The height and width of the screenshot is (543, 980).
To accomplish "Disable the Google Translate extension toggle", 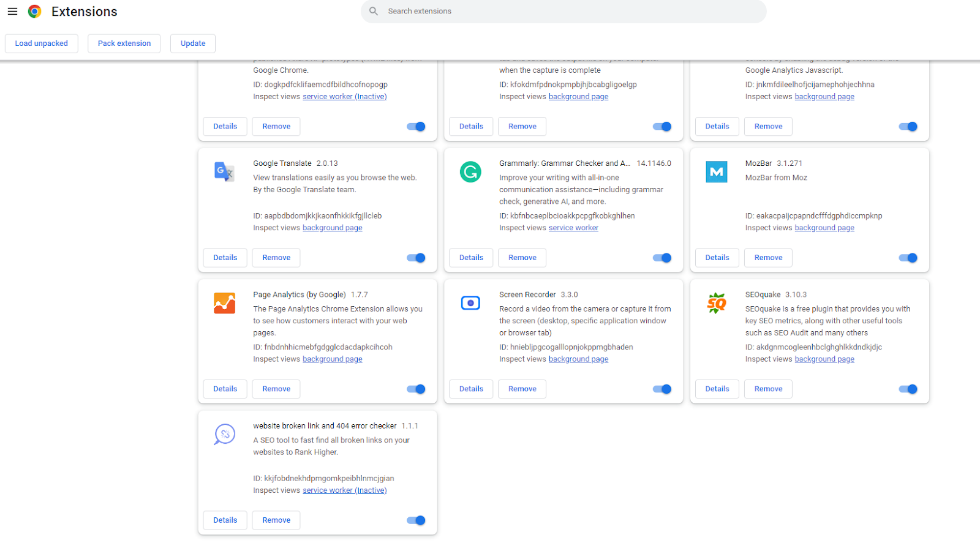I will (x=416, y=258).
